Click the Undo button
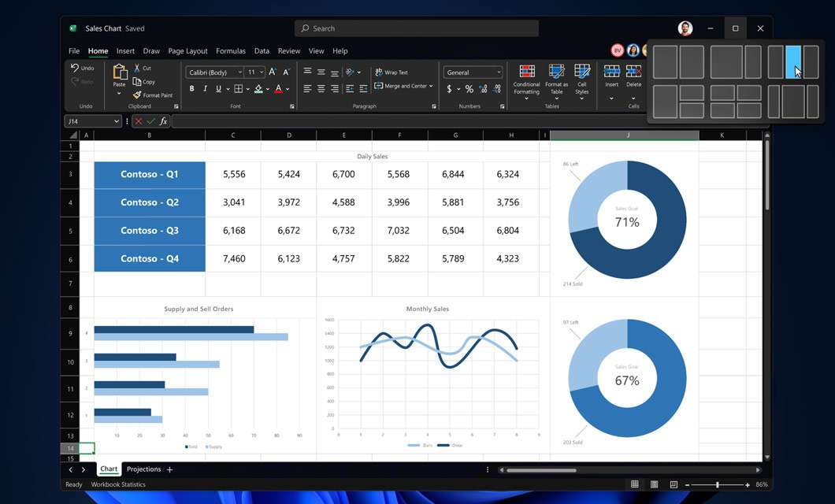 tap(79, 67)
